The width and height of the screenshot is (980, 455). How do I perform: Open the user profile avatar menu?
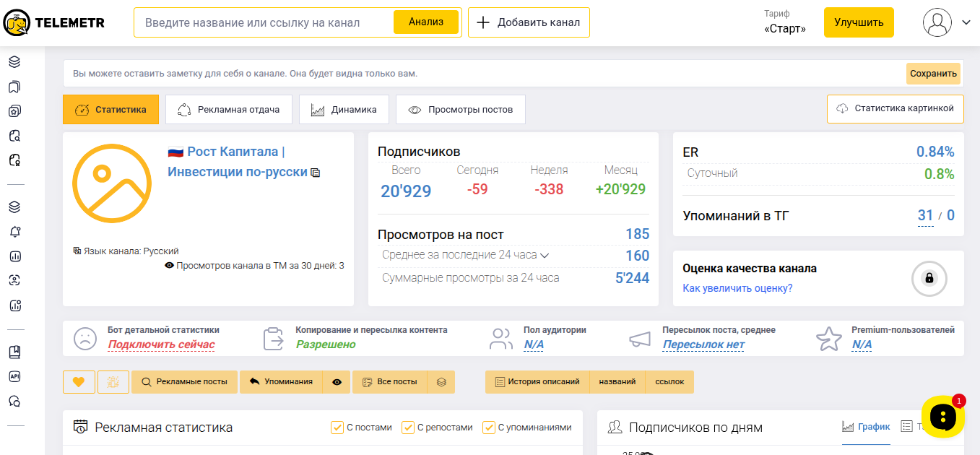pos(937,22)
